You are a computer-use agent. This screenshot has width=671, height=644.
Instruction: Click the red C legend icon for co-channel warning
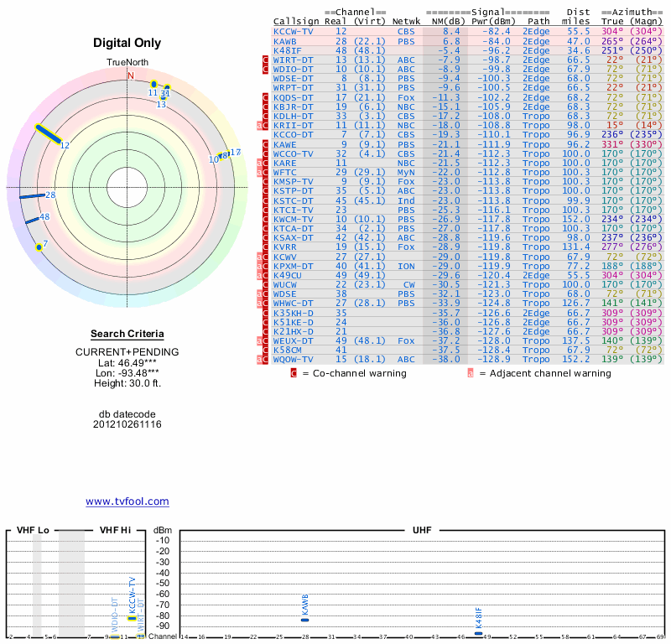point(294,372)
